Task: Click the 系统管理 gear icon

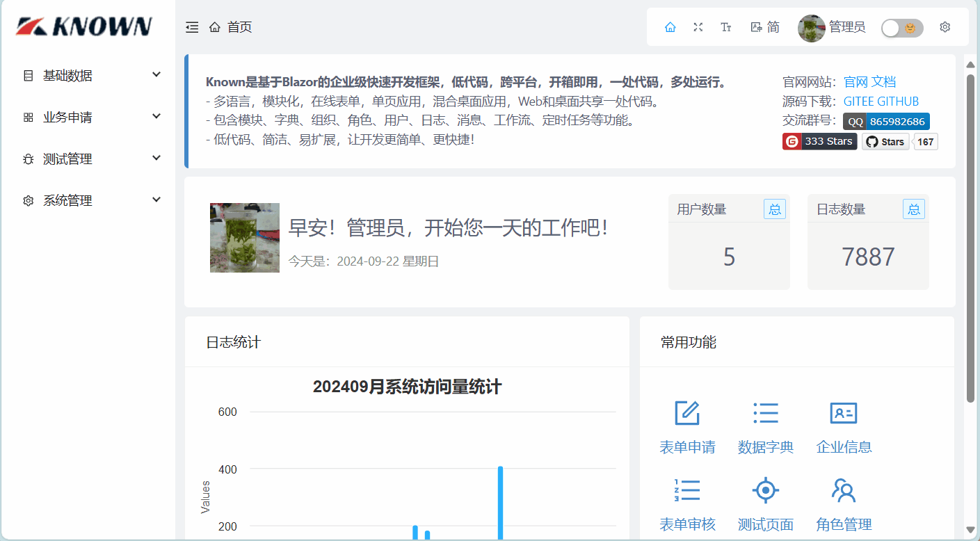Action: pyautogui.click(x=29, y=201)
